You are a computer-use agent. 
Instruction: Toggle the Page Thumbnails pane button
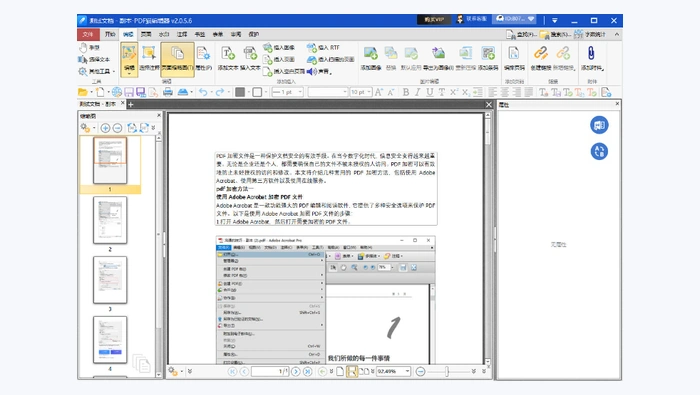(177, 59)
